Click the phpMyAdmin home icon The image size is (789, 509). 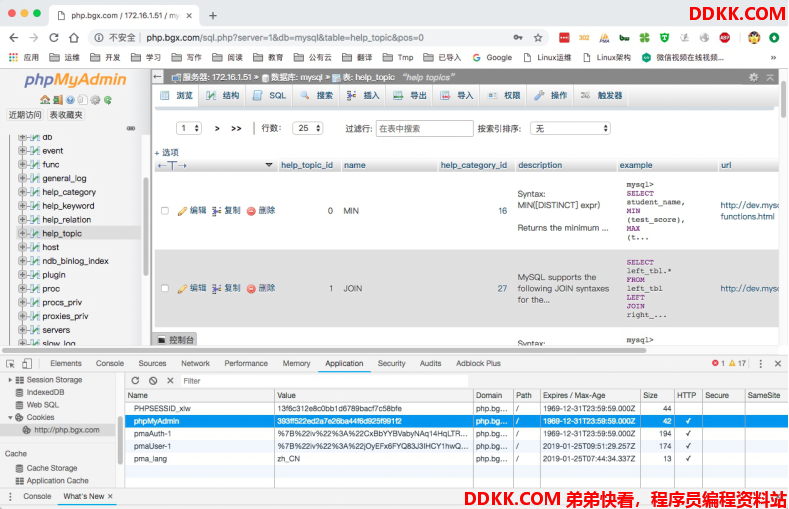[44, 100]
